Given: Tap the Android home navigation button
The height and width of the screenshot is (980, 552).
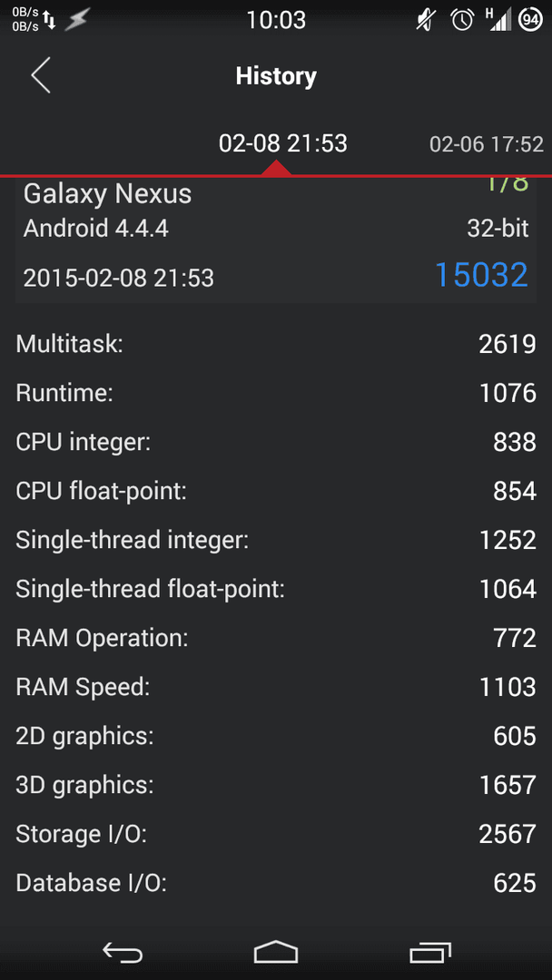Looking at the screenshot, I should [x=276, y=952].
